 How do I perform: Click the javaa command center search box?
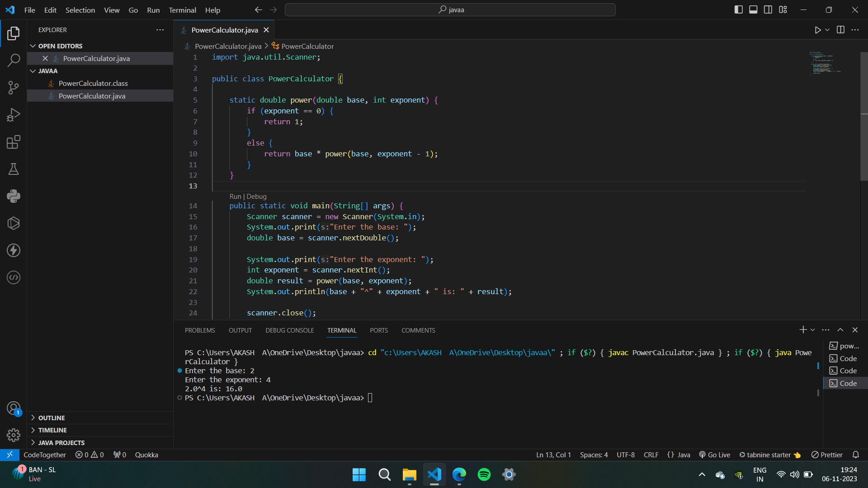[x=450, y=9]
